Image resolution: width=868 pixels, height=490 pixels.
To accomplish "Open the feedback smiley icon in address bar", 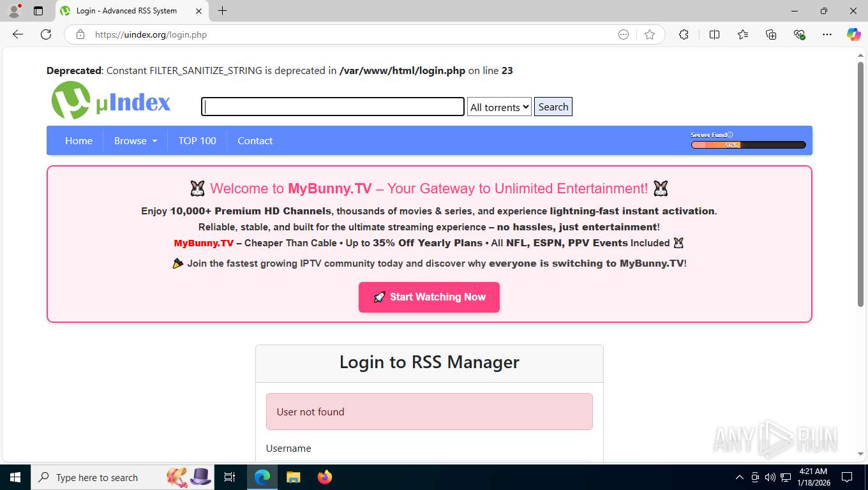I will [x=624, y=34].
